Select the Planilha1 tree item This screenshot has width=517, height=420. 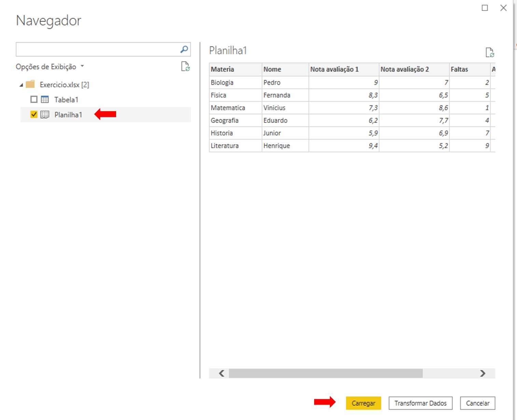[106, 115]
